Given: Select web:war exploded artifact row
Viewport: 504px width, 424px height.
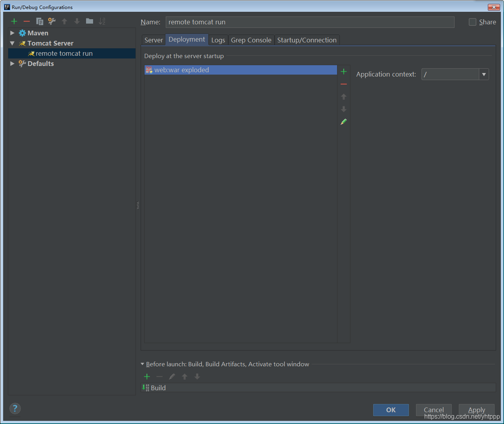Looking at the screenshot, I should click(x=241, y=70).
